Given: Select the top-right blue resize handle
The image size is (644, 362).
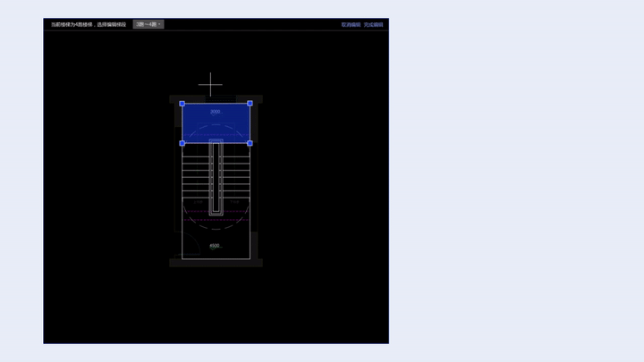Looking at the screenshot, I should (250, 104).
